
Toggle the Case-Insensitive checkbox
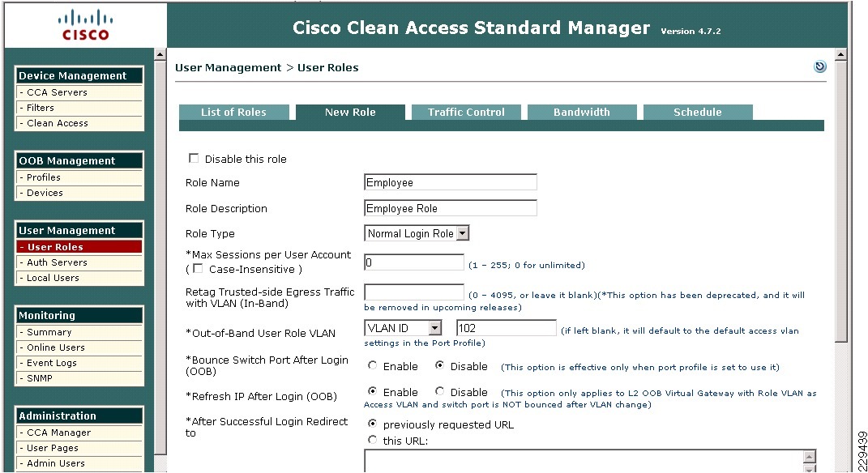[199, 269]
